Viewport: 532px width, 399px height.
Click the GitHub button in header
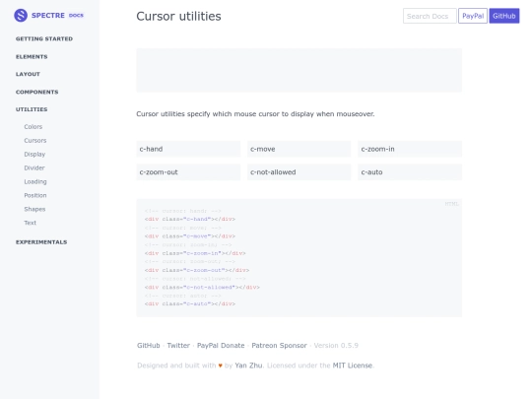(504, 16)
